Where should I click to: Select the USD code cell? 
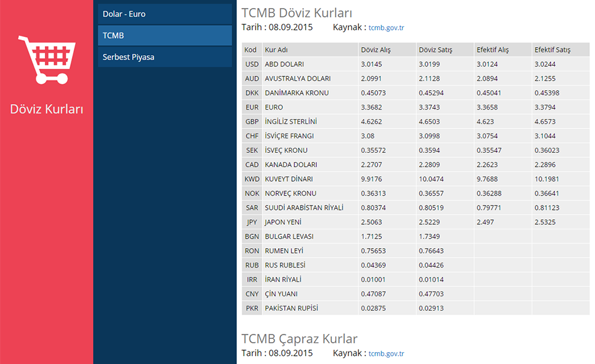[x=252, y=64]
